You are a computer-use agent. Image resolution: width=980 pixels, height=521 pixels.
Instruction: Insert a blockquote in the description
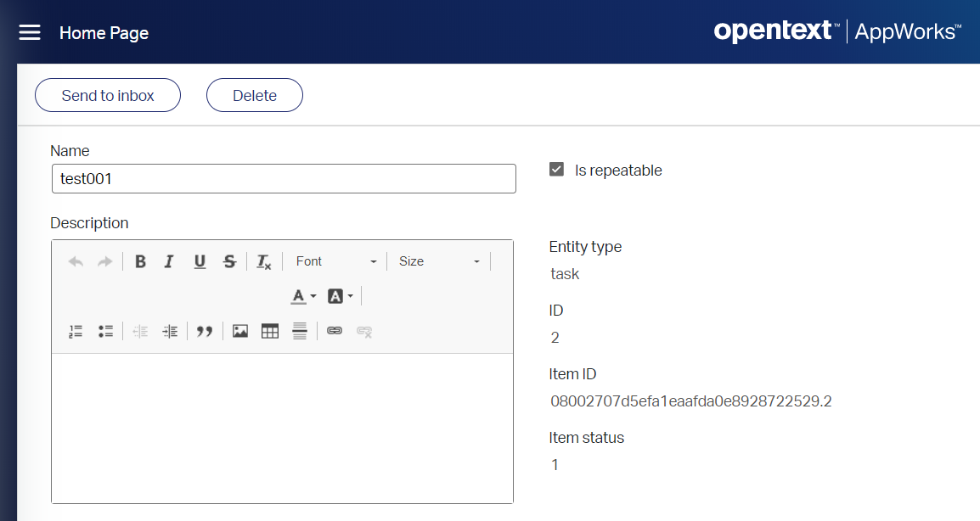click(204, 330)
